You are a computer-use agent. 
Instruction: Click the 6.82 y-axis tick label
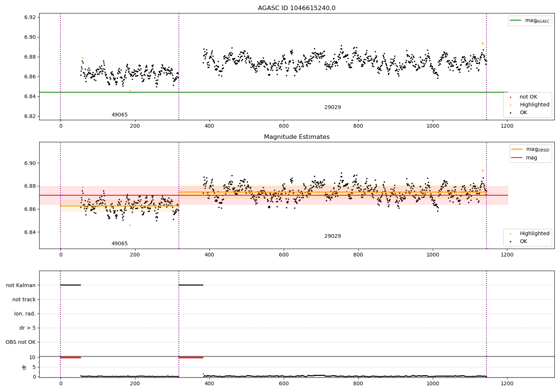coord(30,116)
